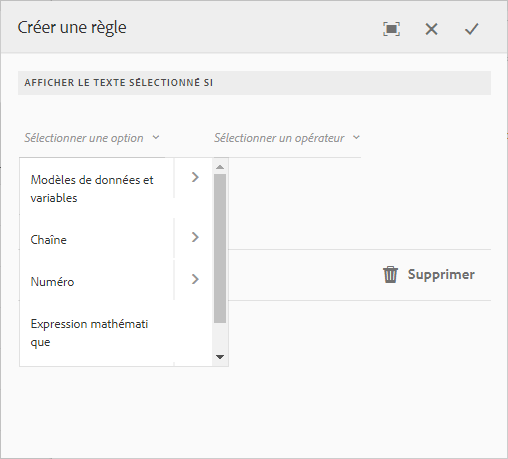Expand the Chaîne submenu chevron
This screenshot has width=508, height=459.
click(x=195, y=237)
